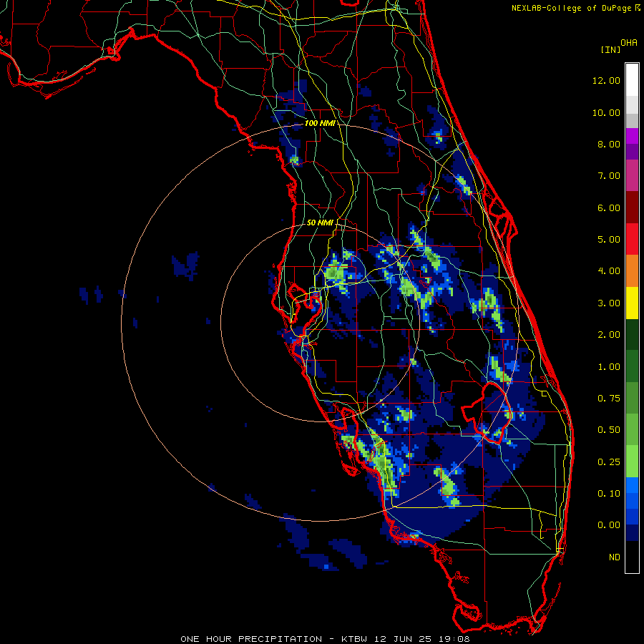The width and height of the screenshot is (644, 644).
Task: Click the 8.00 legend value
Action: [609, 144]
